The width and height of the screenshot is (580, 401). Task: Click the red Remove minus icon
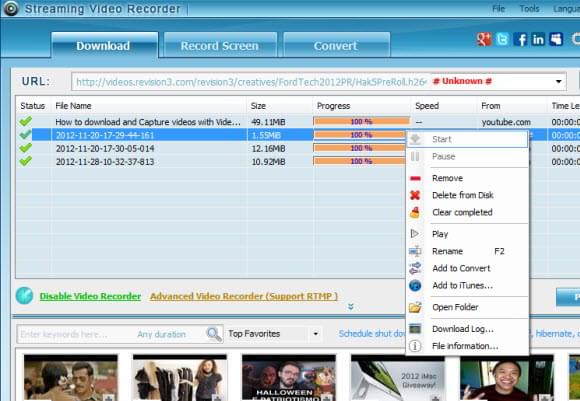pyautogui.click(x=415, y=178)
